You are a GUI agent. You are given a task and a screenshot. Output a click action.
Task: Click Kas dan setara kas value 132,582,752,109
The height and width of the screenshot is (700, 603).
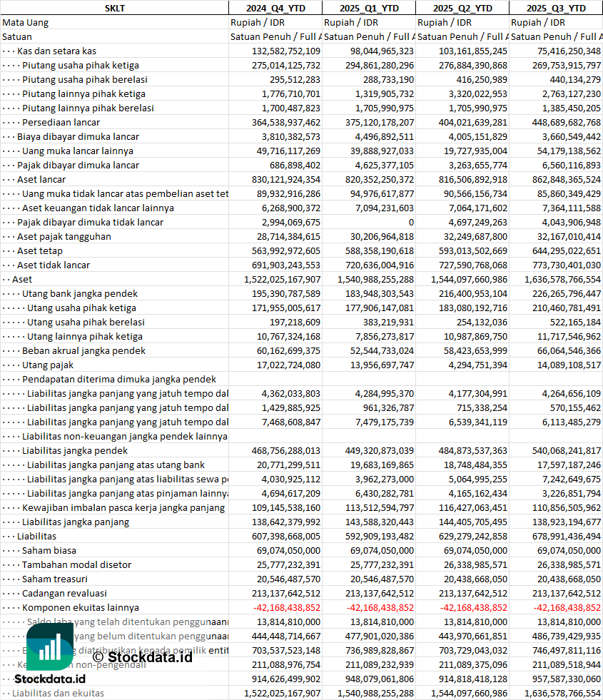point(285,51)
